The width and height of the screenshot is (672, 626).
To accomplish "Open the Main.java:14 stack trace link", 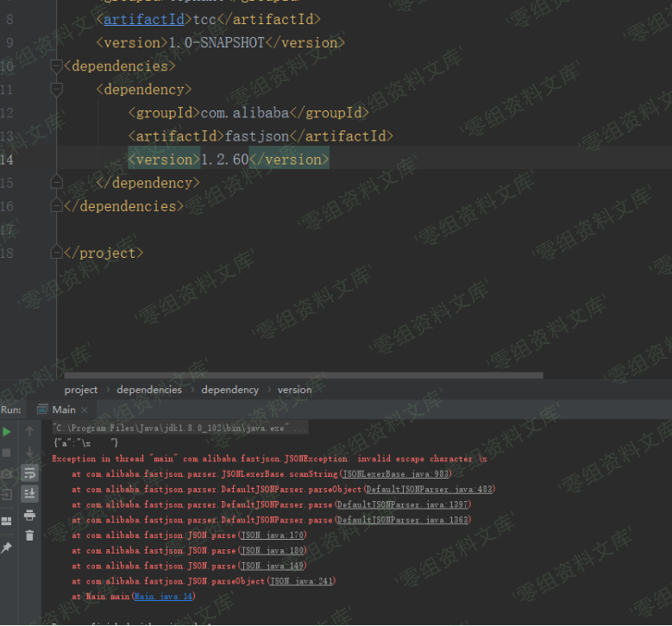I will tap(163, 597).
